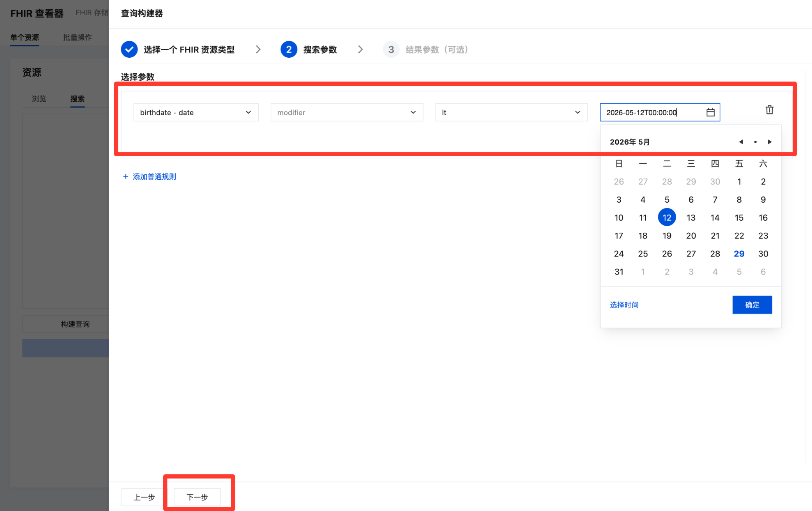Expand the modifier dropdown
This screenshot has height=511, width=812.
pos(347,112)
